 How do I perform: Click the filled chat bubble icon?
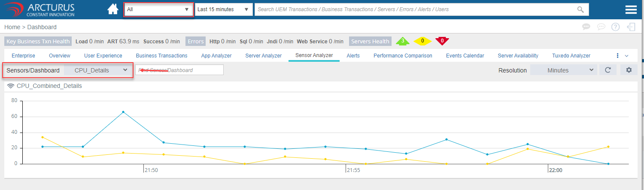tap(586, 27)
